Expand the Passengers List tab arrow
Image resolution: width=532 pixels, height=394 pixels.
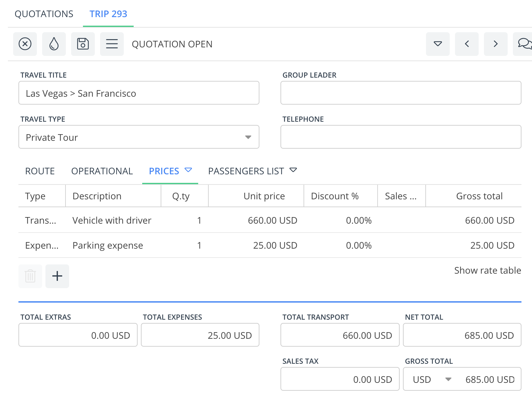[293, 170]
